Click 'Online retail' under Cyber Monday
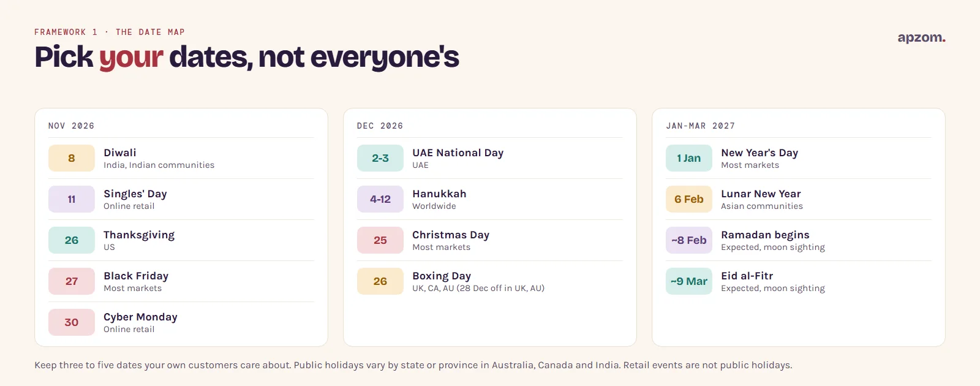The image size is (980, 386). tap(129, 329)
